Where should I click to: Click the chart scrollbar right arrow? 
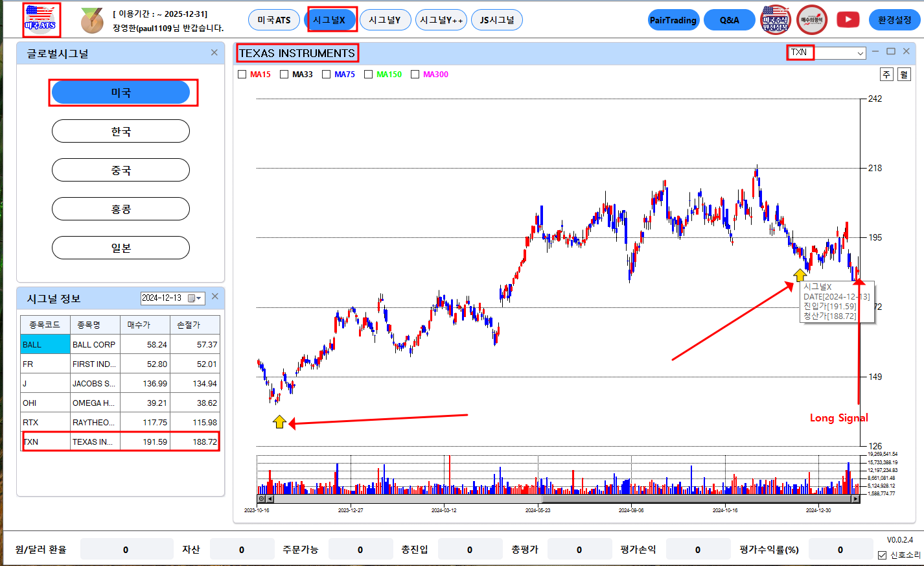tap(856, 499)
